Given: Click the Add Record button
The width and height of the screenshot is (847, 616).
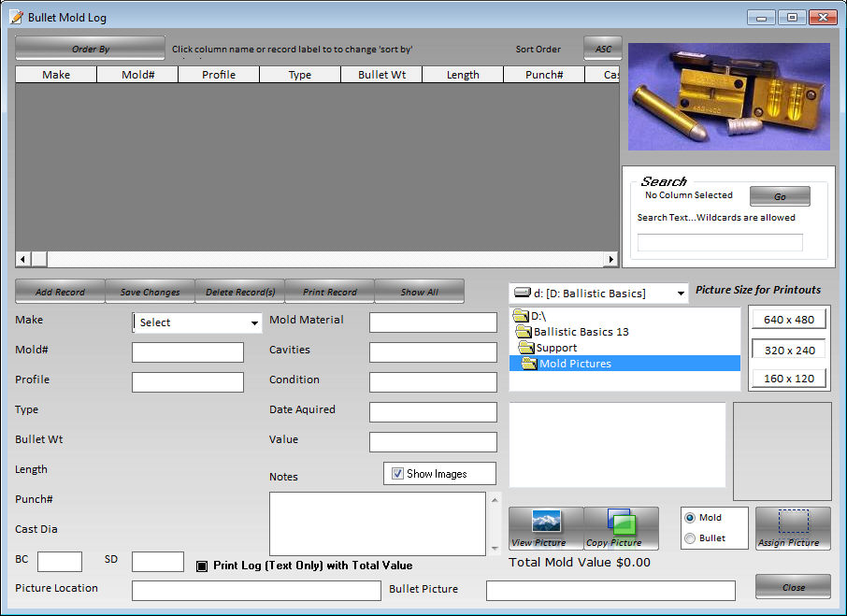Looking at the screenshot, I should point(60,292).
